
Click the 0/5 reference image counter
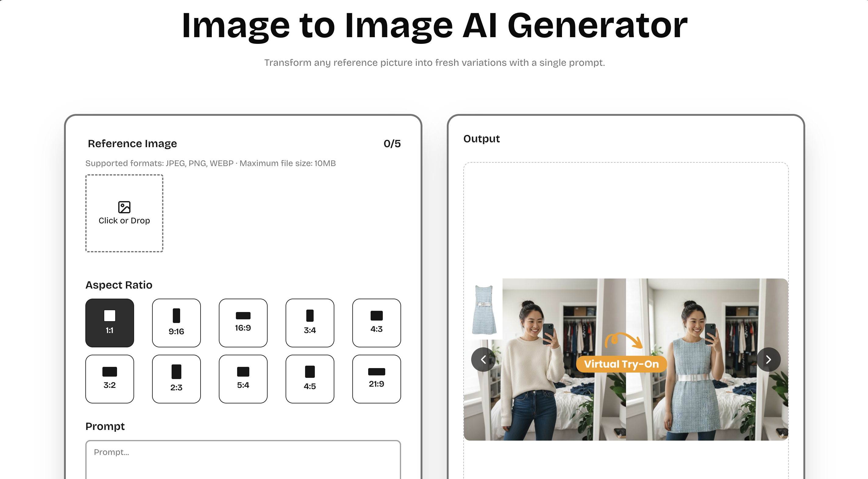(392, 143)
